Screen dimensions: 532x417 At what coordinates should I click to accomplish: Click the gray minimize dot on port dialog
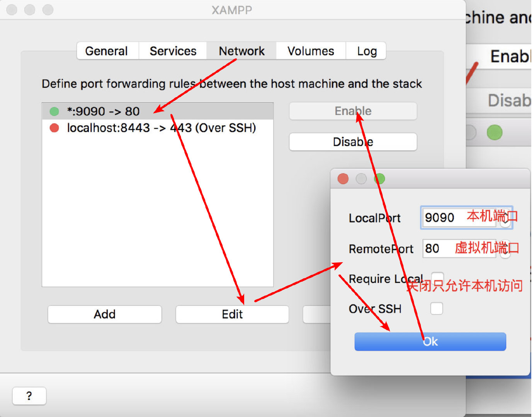pos(361,179)
